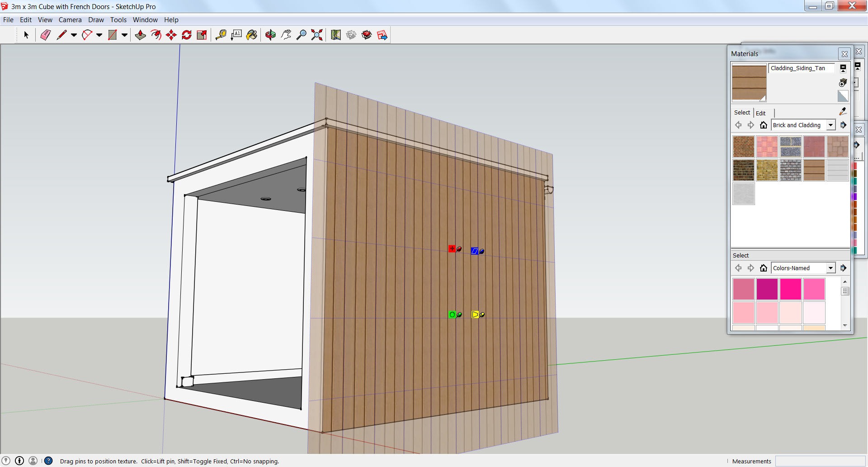868x467 pixels.
Task: Activate the Zoom magnifier tool
Action: point(301,35)
